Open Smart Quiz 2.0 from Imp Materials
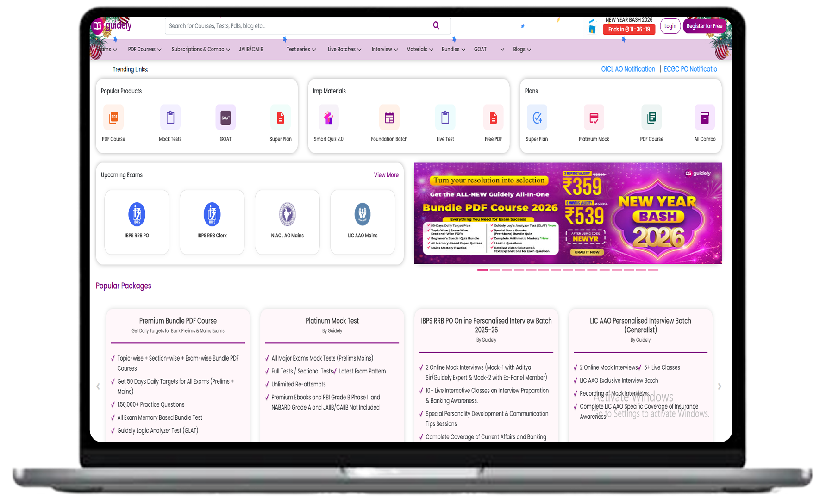Screen dimensions: 826x504 [x=328, y=118]
